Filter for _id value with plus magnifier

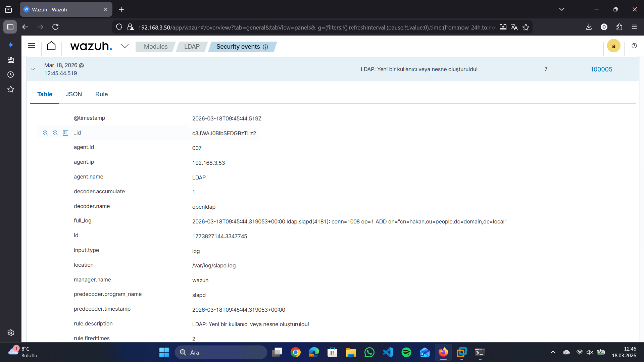coord(45,133)
